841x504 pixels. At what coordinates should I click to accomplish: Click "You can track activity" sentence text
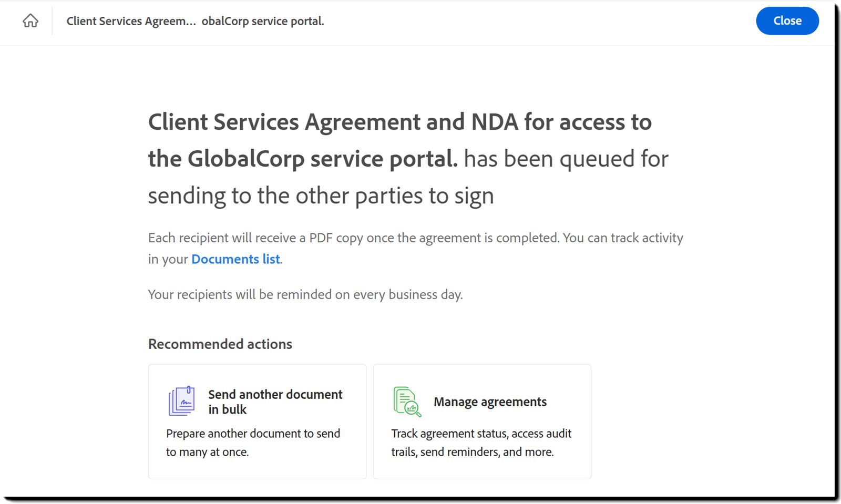click(623, 238)
